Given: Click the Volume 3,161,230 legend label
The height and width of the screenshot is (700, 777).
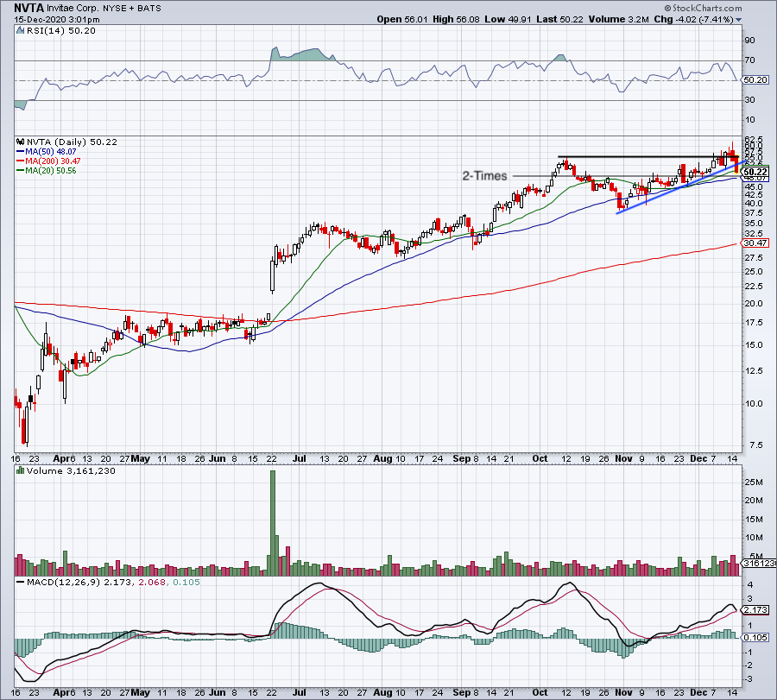Looking at the screenshot, I should click(71, 470).
